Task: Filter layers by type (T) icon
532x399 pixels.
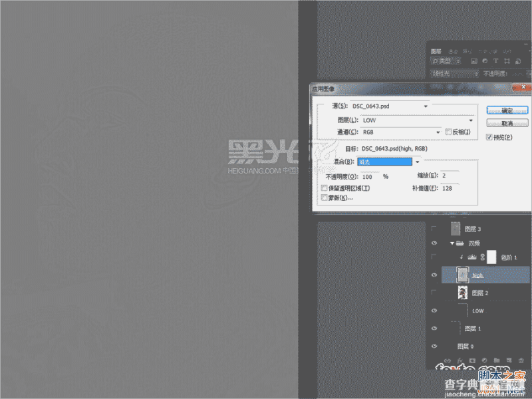Action: click(495, 61)
